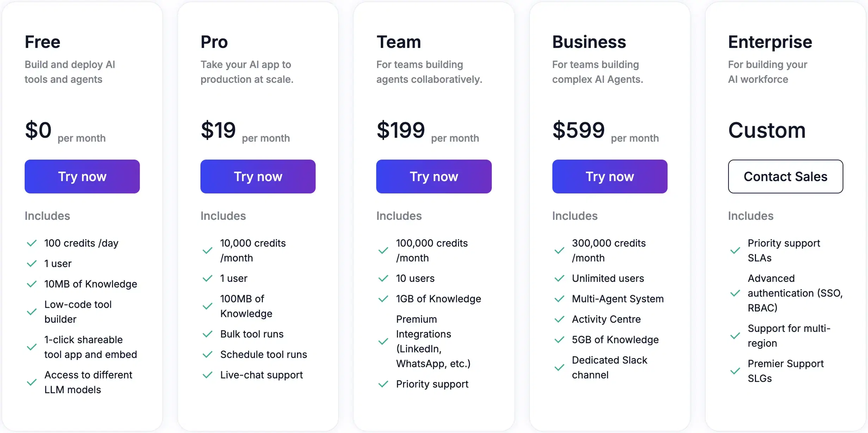Click the Business plan description text
The width and height of the screenshot is (868, 433).
tap(598, 72)
